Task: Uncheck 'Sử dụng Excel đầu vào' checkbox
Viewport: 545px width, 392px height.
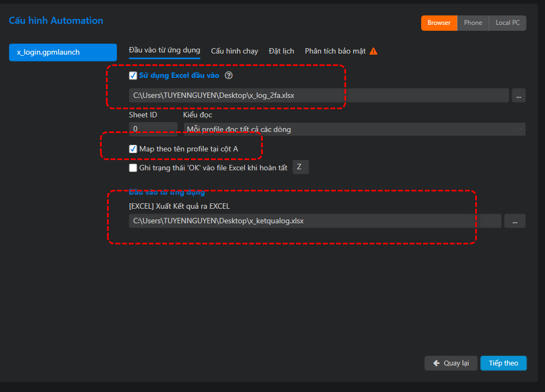Action: [x=133, y=76]
